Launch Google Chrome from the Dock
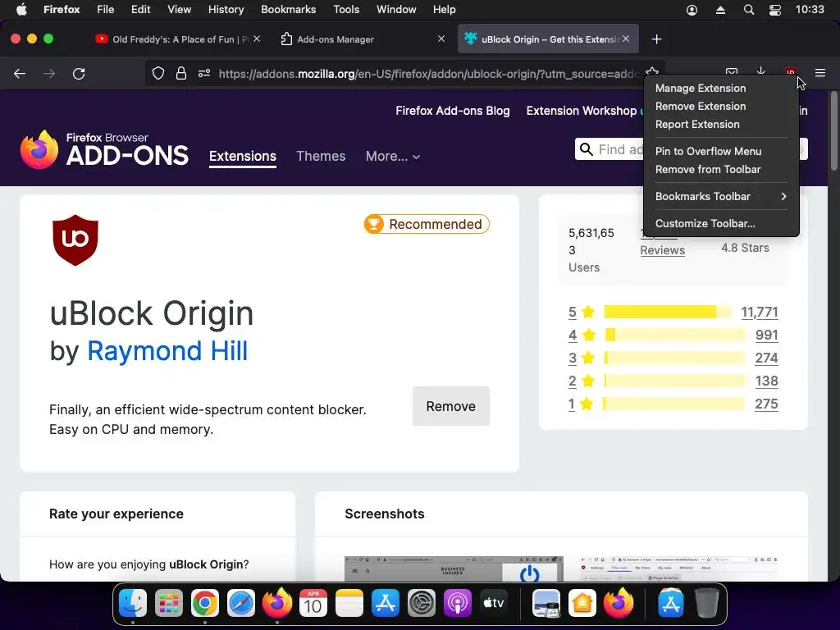 tap(204, 603)
